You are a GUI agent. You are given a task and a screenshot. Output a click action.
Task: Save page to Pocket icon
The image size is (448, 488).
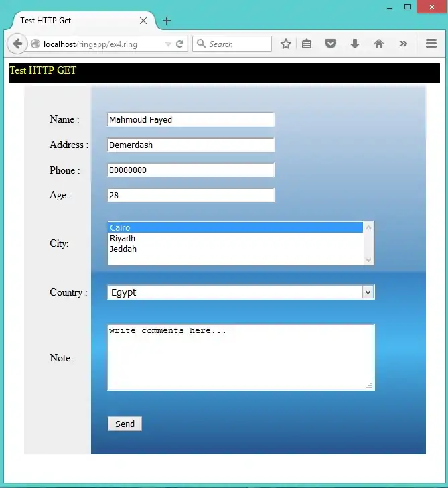(x=331, y=44)
